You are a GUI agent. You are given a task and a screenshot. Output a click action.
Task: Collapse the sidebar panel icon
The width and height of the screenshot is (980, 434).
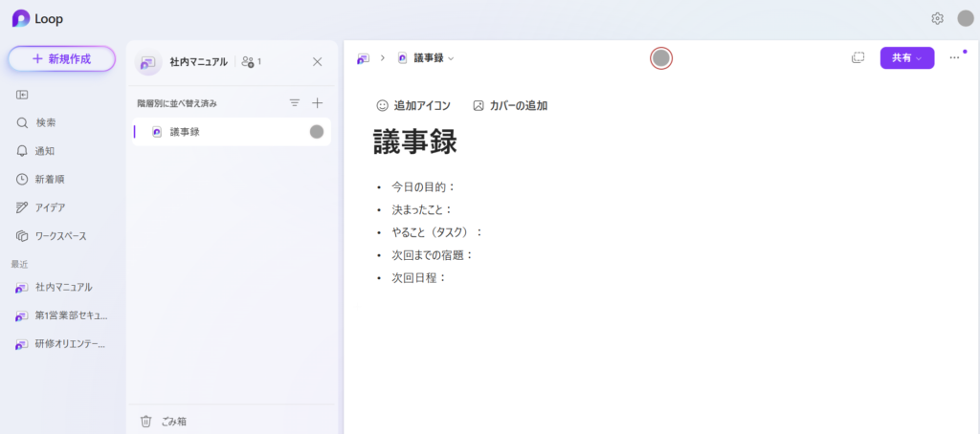point(22,95)
